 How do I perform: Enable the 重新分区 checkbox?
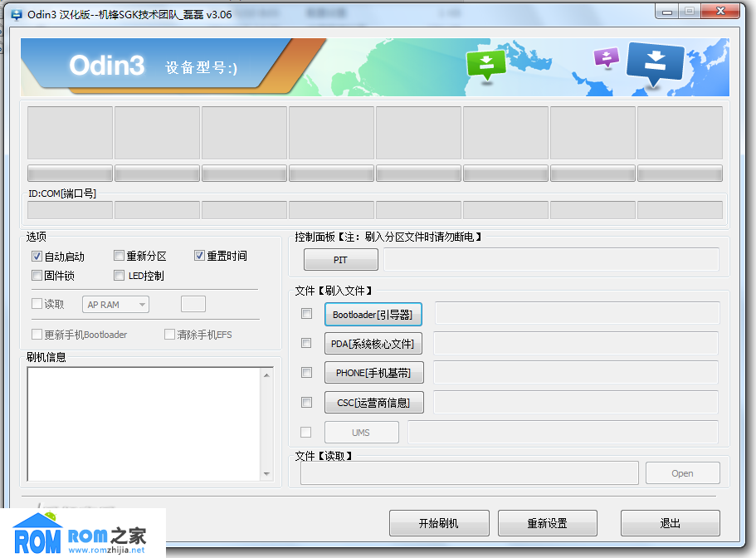[x=119, y=255]
